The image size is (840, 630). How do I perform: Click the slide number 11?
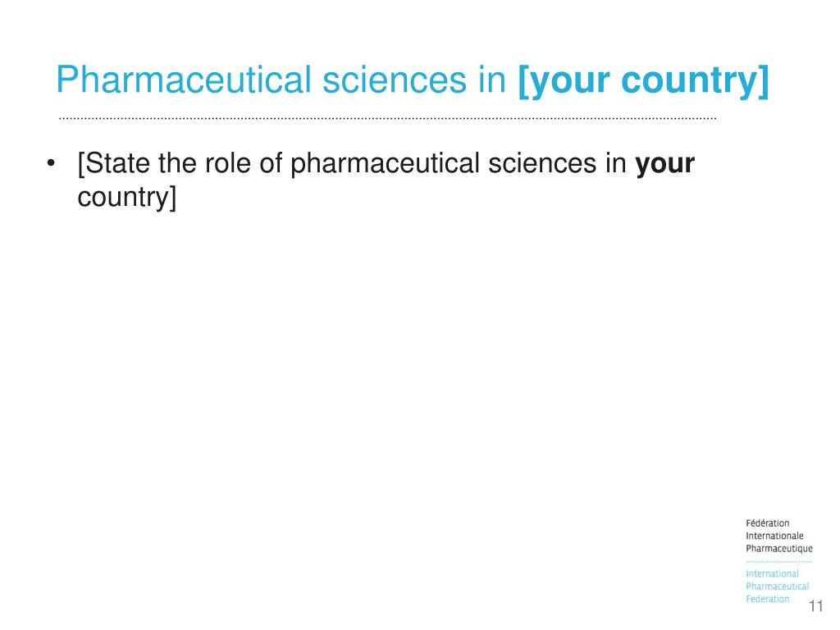click(815, 606)
